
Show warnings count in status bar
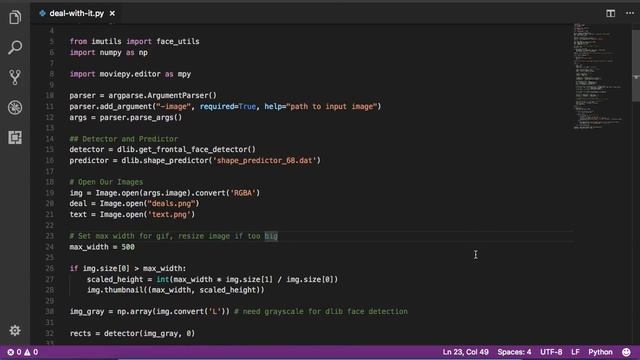31,352
